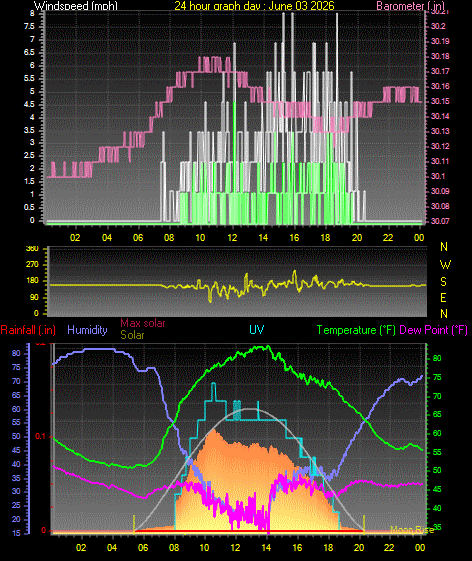Click the '14' hour tick under bottom chart
This screenshot has height=561, width=472.
click(266, 548)
